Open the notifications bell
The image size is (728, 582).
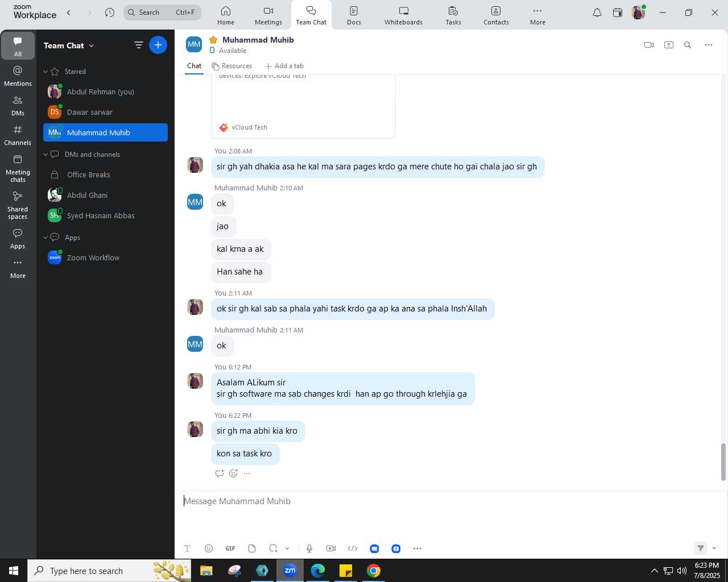pos(597,13)
